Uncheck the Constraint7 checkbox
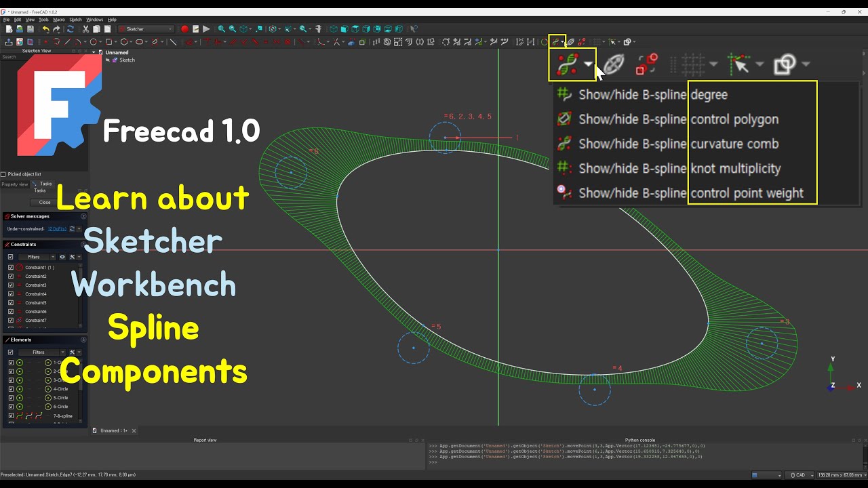This screenshot has height=488, width=868. click(10, 321)
